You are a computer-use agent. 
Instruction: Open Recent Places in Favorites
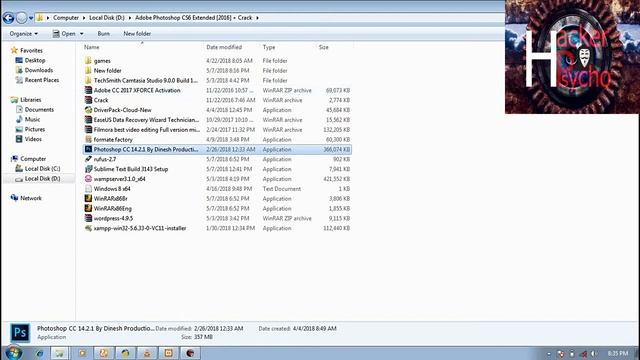[42, 80]
